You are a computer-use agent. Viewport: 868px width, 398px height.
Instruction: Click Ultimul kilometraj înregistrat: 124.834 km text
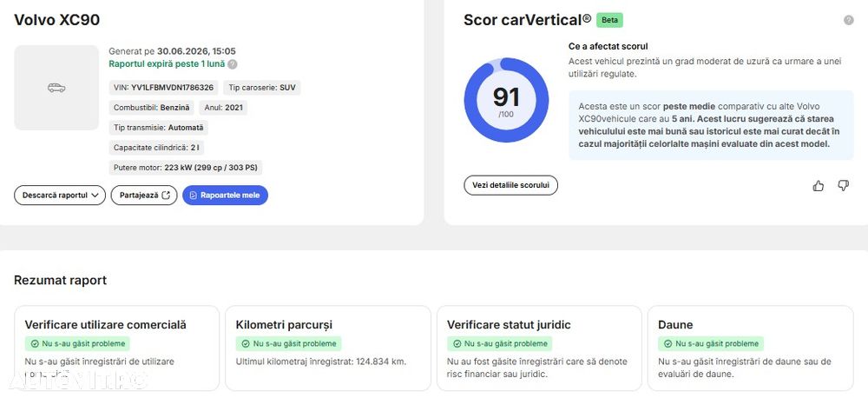tap(321, 362)
